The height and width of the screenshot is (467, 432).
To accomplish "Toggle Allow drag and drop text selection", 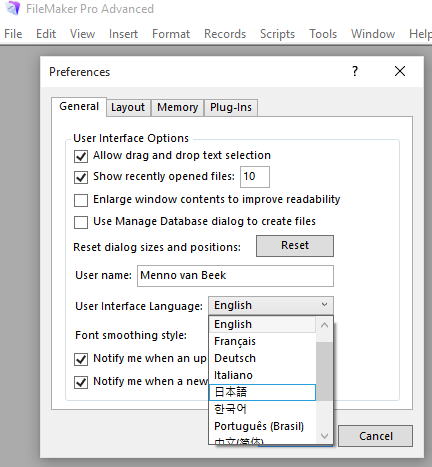I will point(81,156).
